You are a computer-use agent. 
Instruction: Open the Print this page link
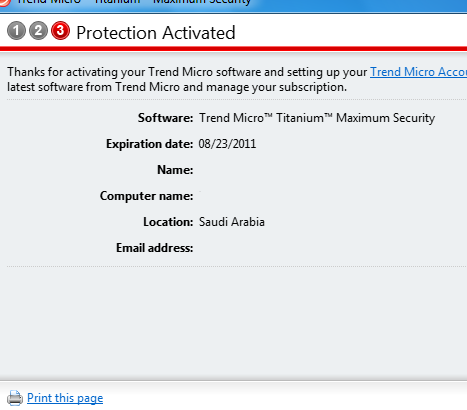pos(65,398)
